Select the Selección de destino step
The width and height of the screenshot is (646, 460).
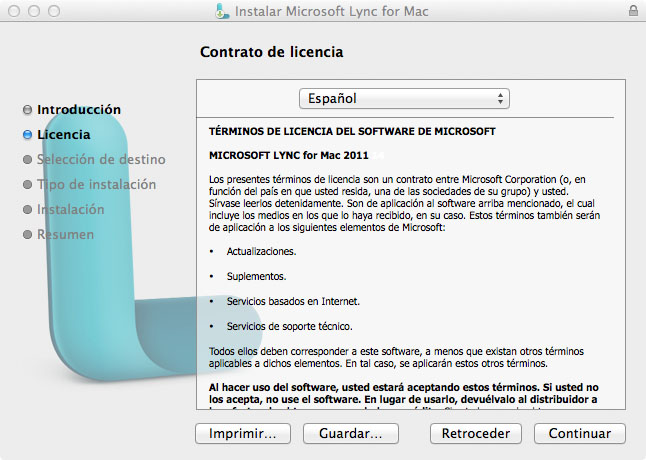(x=101, y=159)
